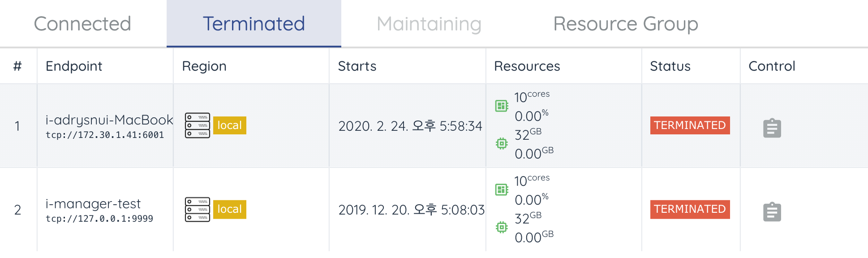Click the yellow local tag in row 2
Image resolution: width=868 pixels, height=258 pixels.
(x=230, y=209)
